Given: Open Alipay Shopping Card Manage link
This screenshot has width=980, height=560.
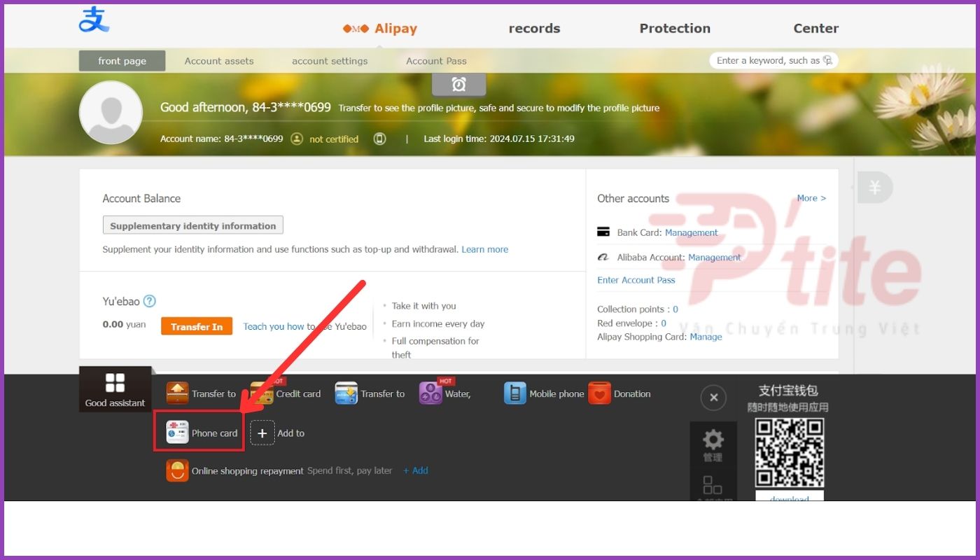Looking at the screenshot, I should (x=706, y=337).
